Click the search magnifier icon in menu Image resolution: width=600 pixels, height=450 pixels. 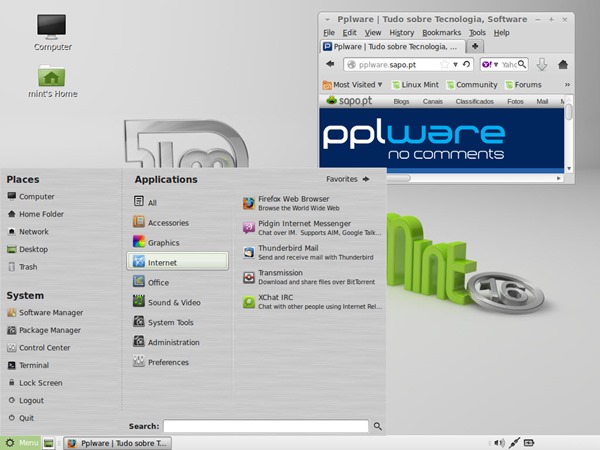pos(377,426)
